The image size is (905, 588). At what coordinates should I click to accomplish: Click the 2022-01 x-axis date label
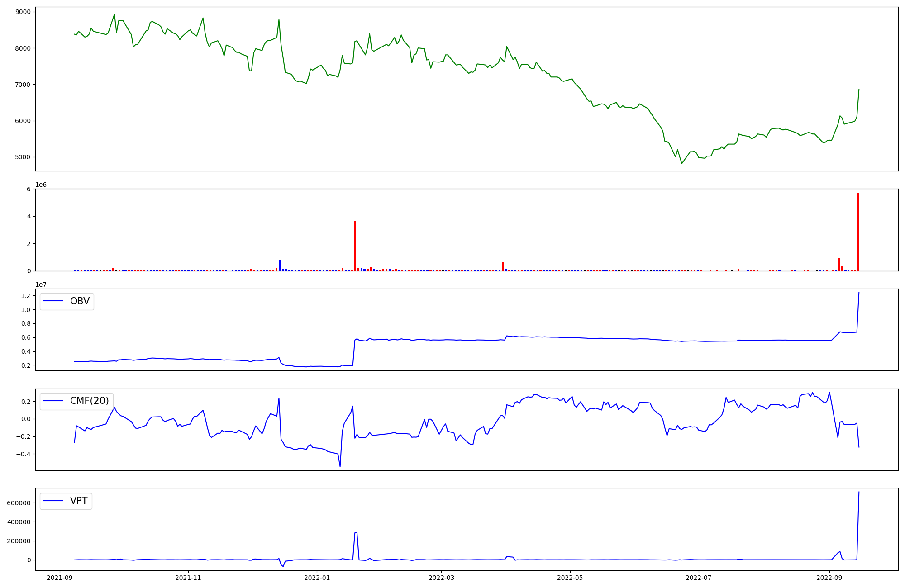click(316, 578)
